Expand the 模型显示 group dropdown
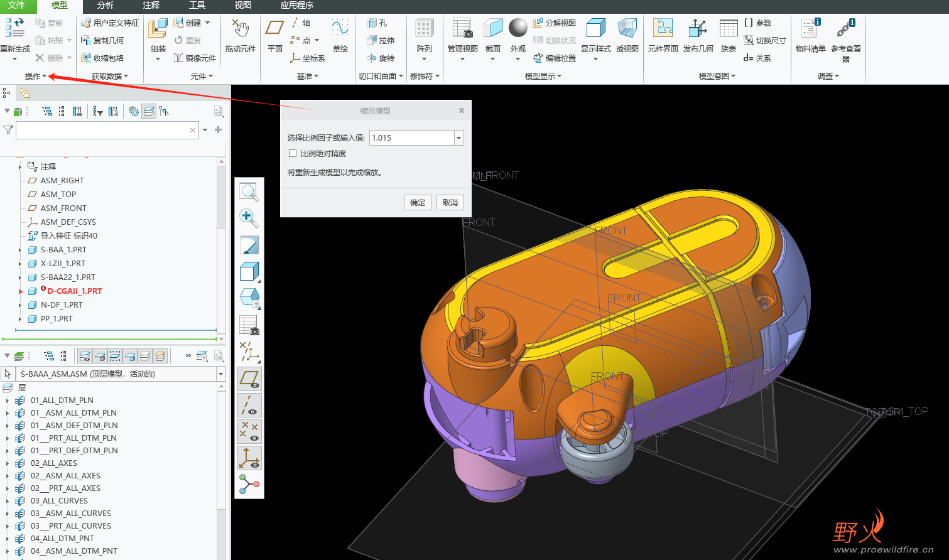This screenshot has height=560, width=949. pyautogui.click(x=543, y=76)
